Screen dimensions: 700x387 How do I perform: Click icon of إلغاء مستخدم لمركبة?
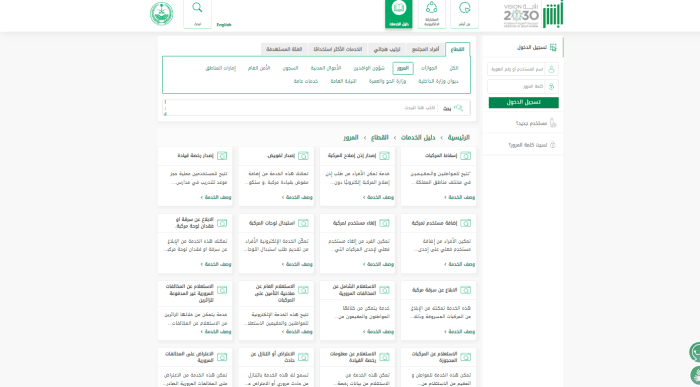point(384,223)
